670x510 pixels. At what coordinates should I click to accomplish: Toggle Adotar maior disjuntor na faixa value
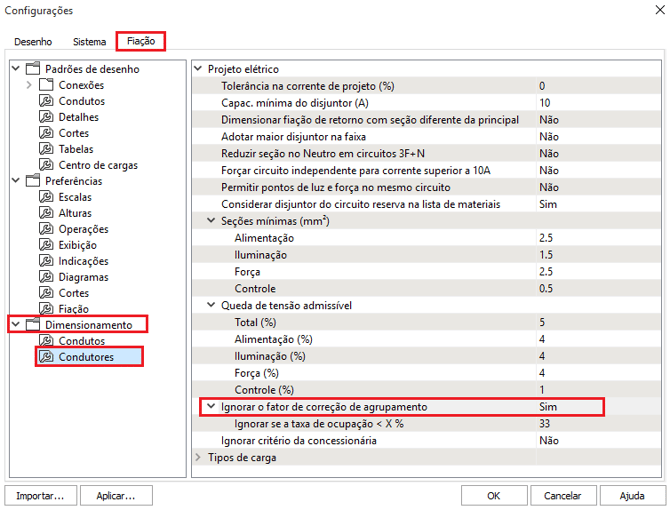(548, 136)
